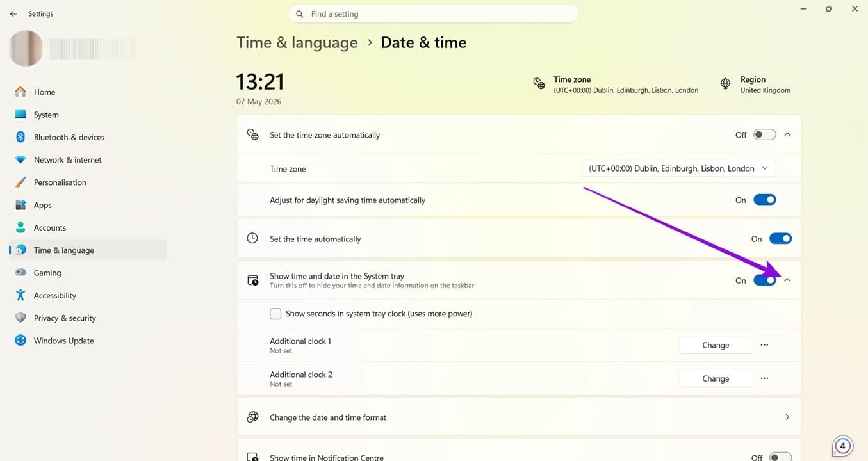Screen dimensions: 868x461
Task: Click the 07 May 2026 date text
Action: pyautogui.click(x=259, y=102)
